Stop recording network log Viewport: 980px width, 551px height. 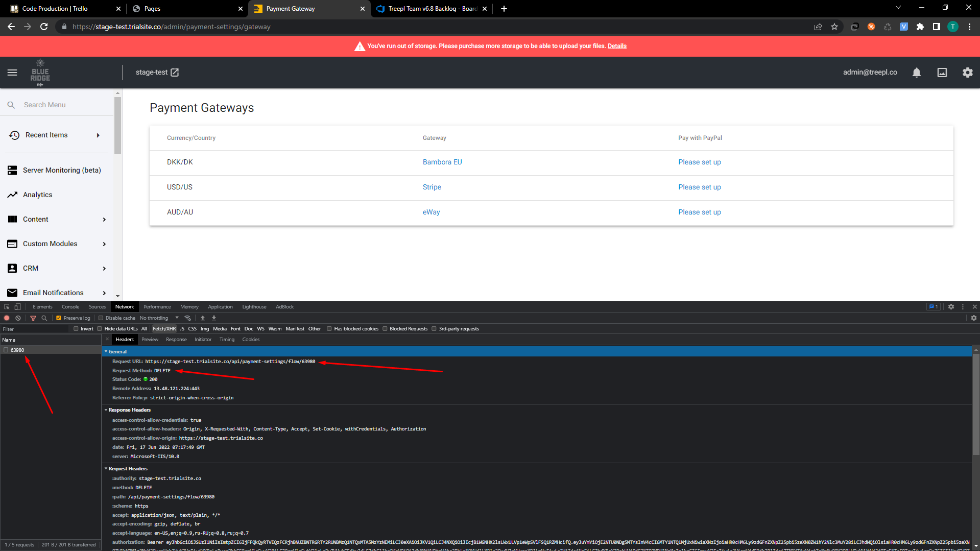[7, 318]
